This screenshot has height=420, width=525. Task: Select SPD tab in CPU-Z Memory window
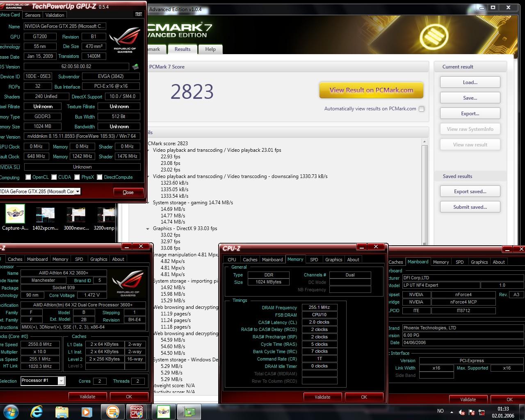[314, 260]
